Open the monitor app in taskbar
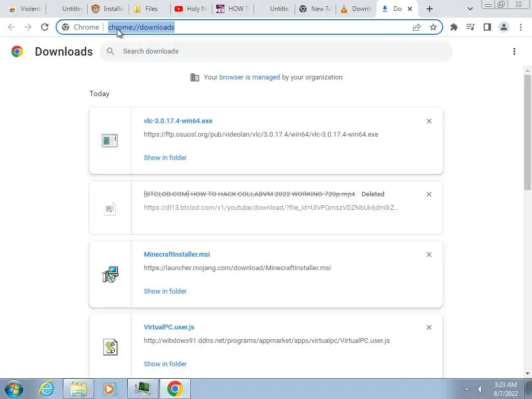Viewport: 532px width, 399px height. point(143,389)
